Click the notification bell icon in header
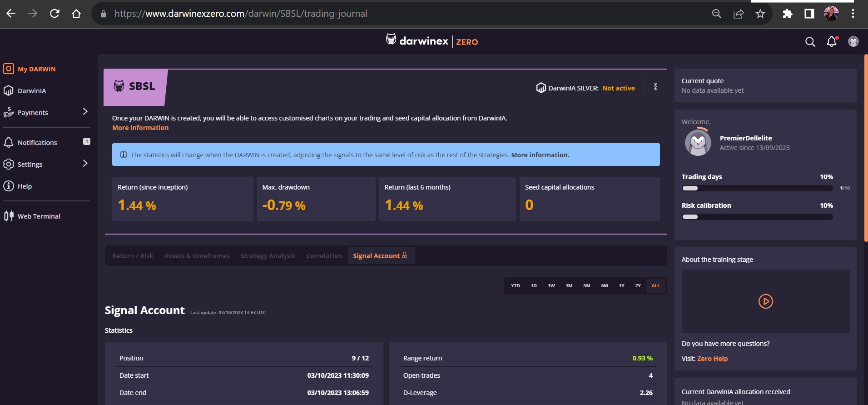Viewport: 868px width, 405px height. [831, 42]
